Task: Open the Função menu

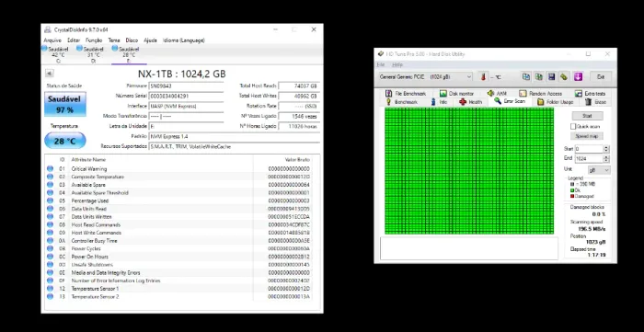Action: [x=94, y=40]
